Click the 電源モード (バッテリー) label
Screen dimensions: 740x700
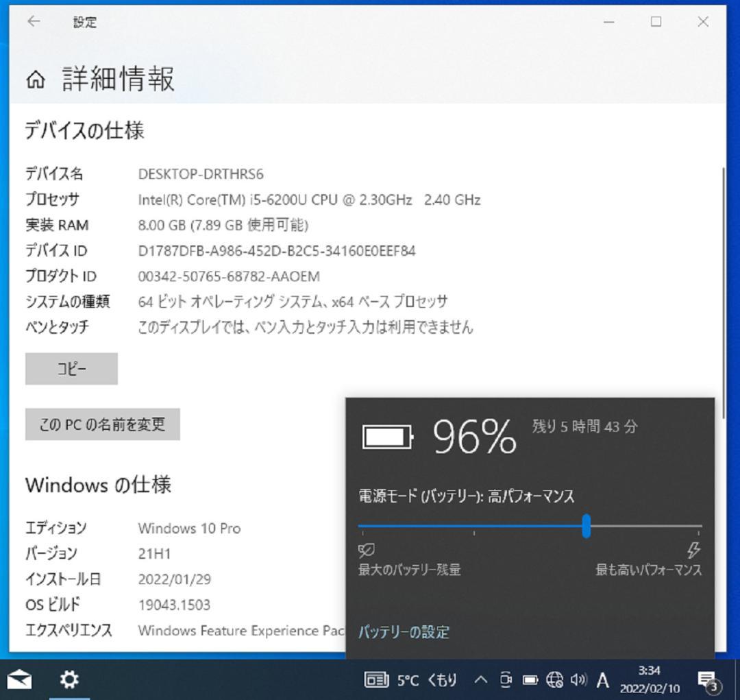(x=467, y=496)
